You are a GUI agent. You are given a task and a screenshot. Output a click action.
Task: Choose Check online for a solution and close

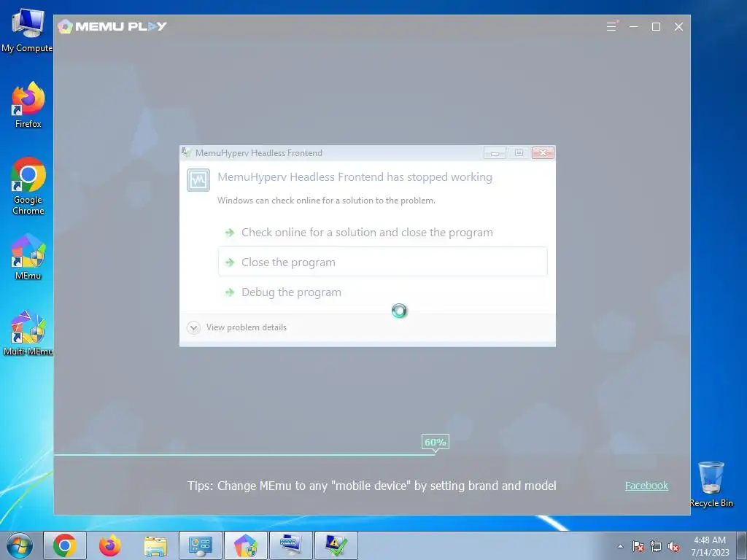tap(382, 233)
